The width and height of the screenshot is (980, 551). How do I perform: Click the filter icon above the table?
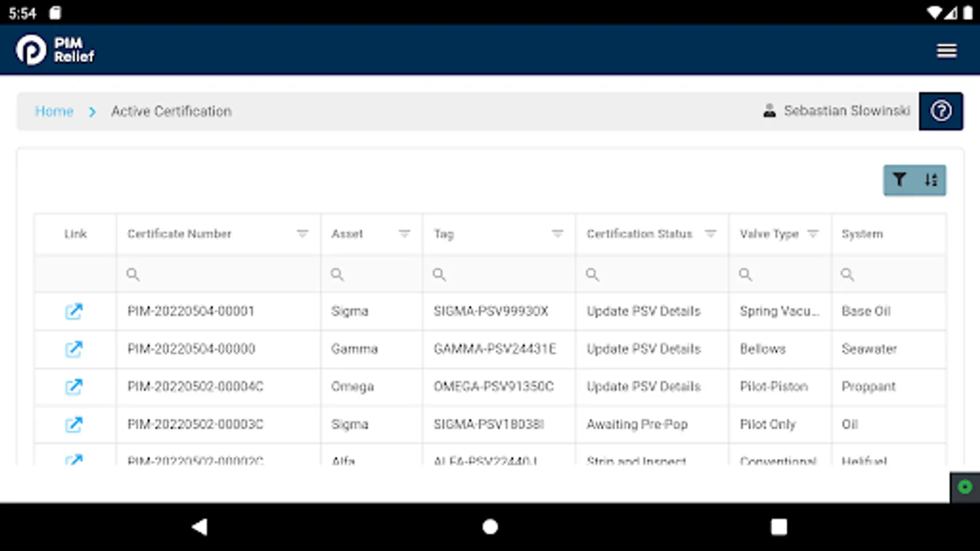899,180
